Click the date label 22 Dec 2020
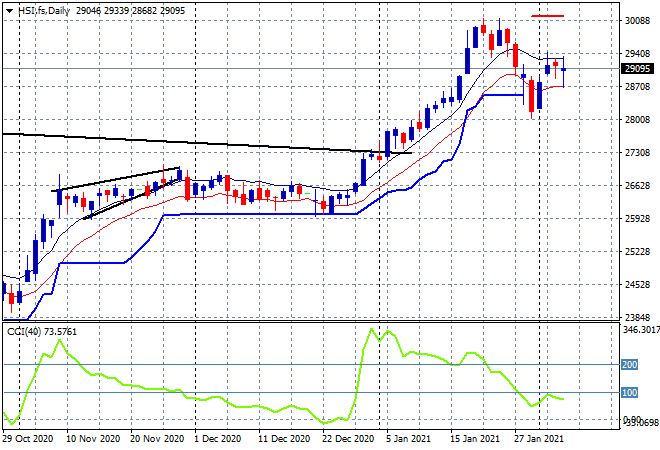The image size is (660, 450). (x=348, y=439)
